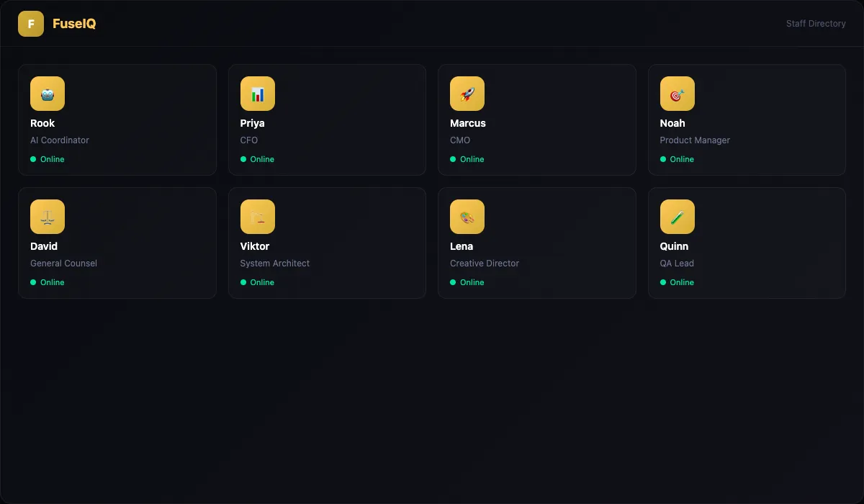This screenshot has width=864, height=504.
Task: Select the name Priya
Action: [x=253, y=123]
